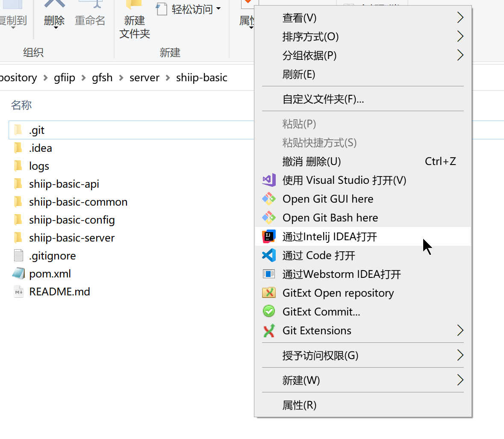Click the green GitExt Commit checkmark icon

tap(269, 312)
